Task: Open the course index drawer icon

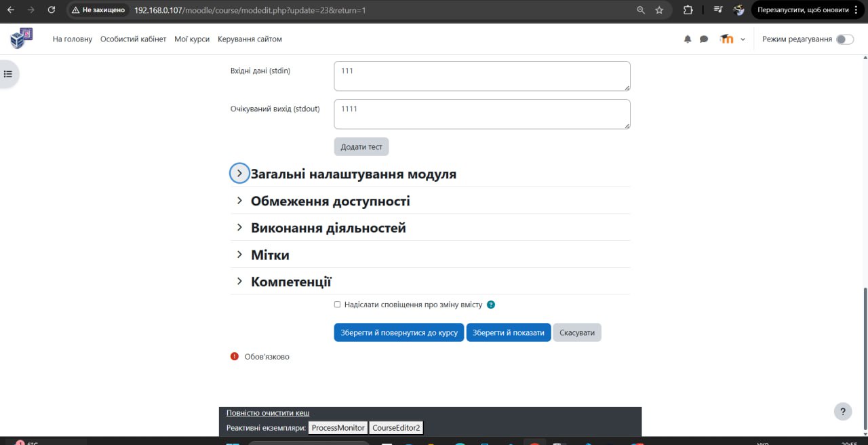Action: point(8,74)
